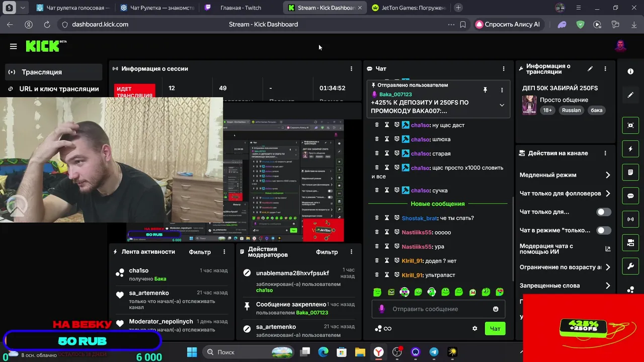Click the green 'Чат' send button
The image size is (644, 362).
click(x=495, y=328)
